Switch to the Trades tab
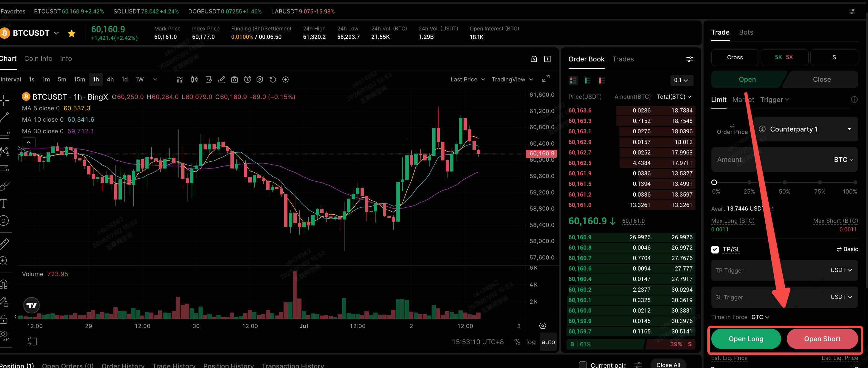 pos(623,59)
